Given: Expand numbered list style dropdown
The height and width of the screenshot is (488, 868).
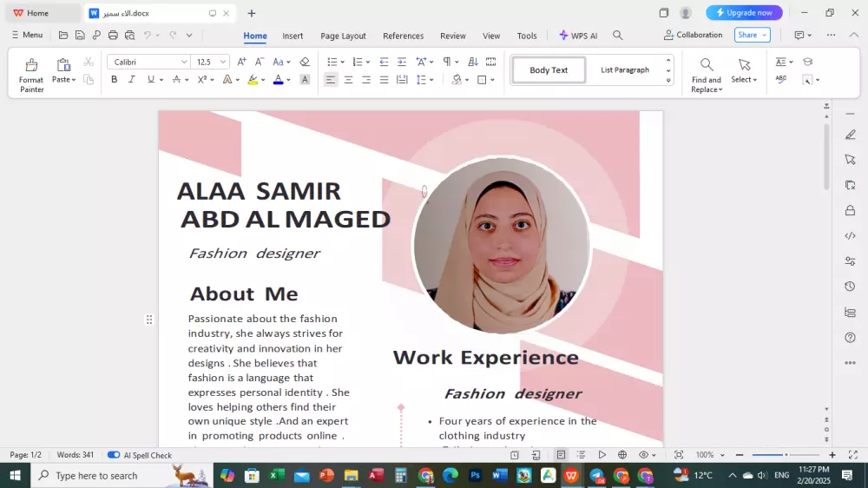Looking at the screenshot, I should [367, 62].
